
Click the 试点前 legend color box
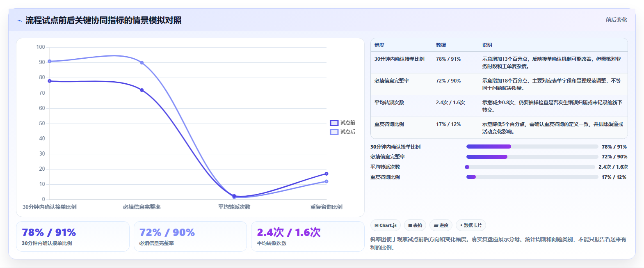(x=334, y=123)
